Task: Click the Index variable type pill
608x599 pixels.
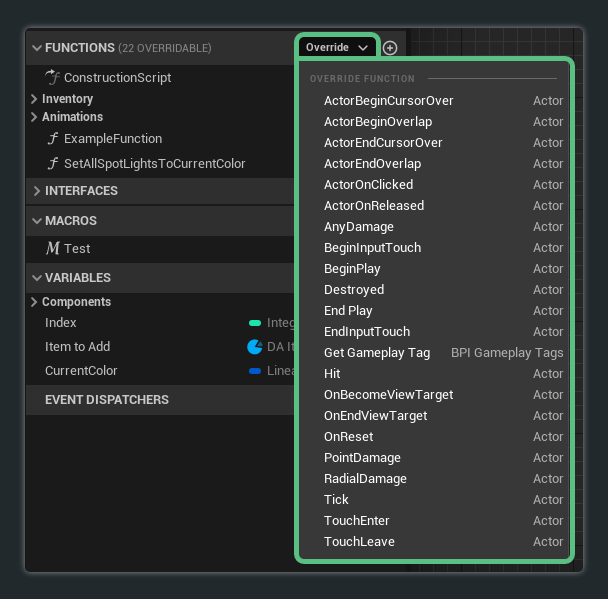Action: [255, 323]
